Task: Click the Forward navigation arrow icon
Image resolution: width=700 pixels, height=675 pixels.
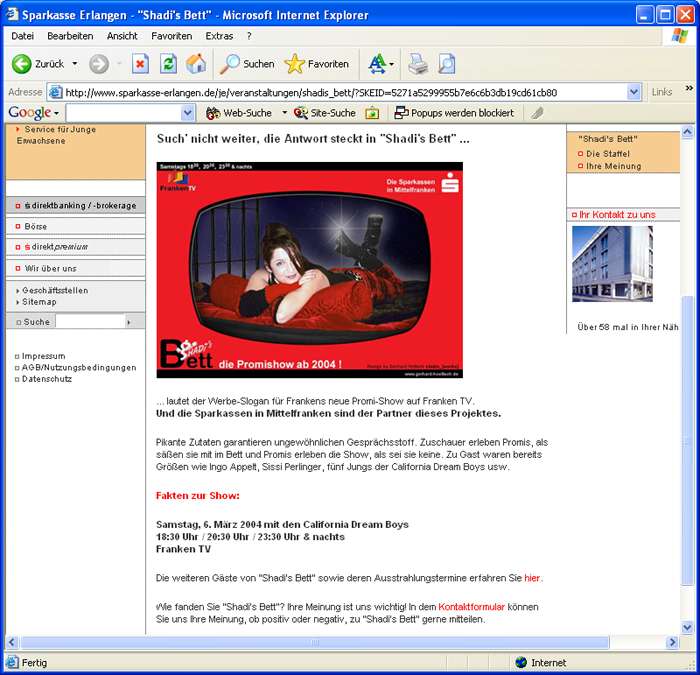Action: [x=99, y=64]
